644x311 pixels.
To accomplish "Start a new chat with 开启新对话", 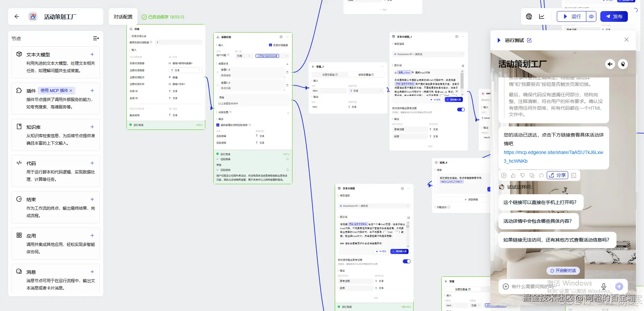I will click(563, 270).
